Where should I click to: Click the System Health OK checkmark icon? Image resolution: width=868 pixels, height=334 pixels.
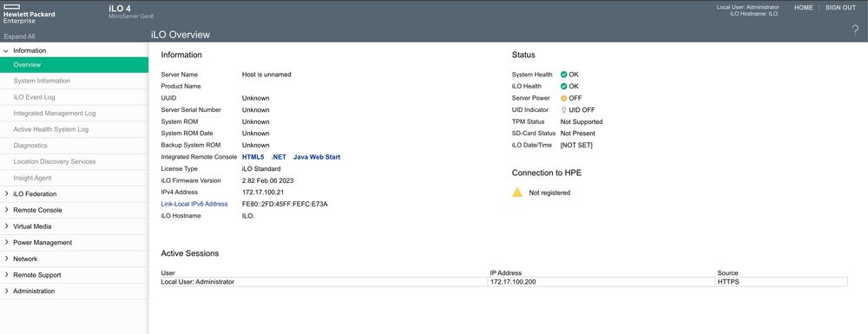click(563, 74)
